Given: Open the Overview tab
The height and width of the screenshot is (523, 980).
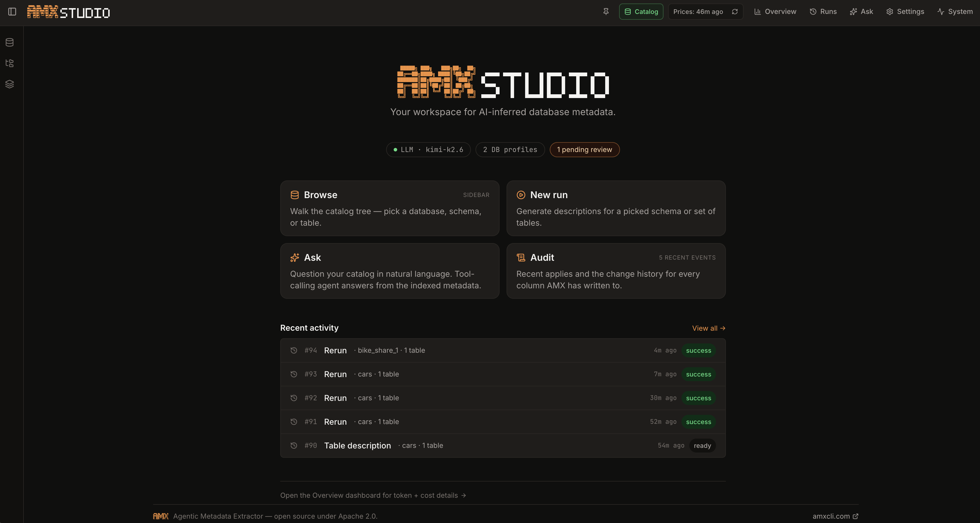Looking at the screenshot, I should coord(775,12).
